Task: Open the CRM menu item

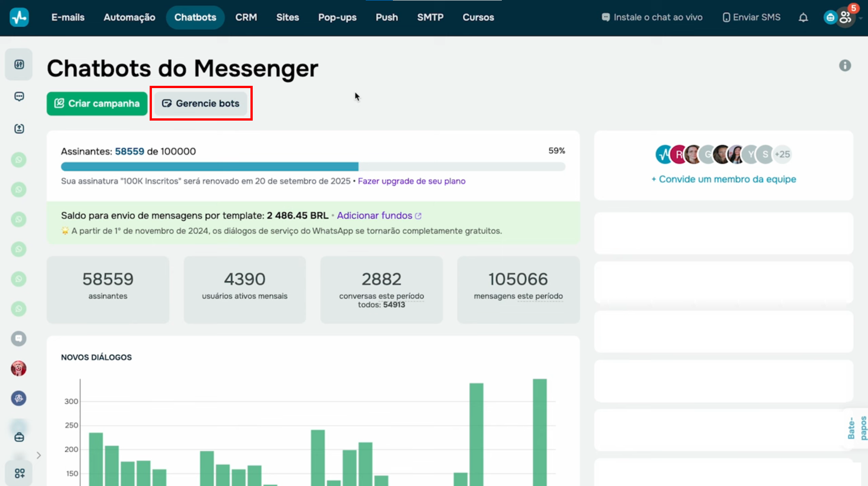Action: click(246, 17)
